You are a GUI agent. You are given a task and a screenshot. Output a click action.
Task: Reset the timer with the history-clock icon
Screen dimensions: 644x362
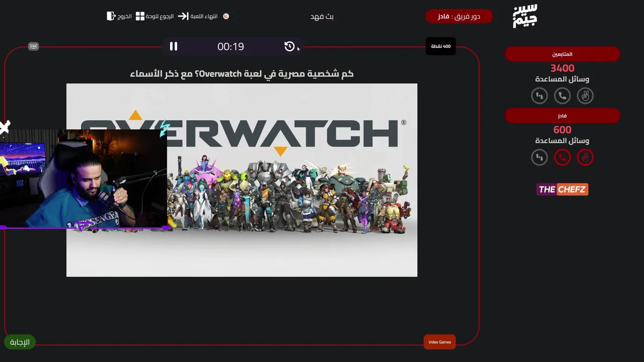pos(289,46)
